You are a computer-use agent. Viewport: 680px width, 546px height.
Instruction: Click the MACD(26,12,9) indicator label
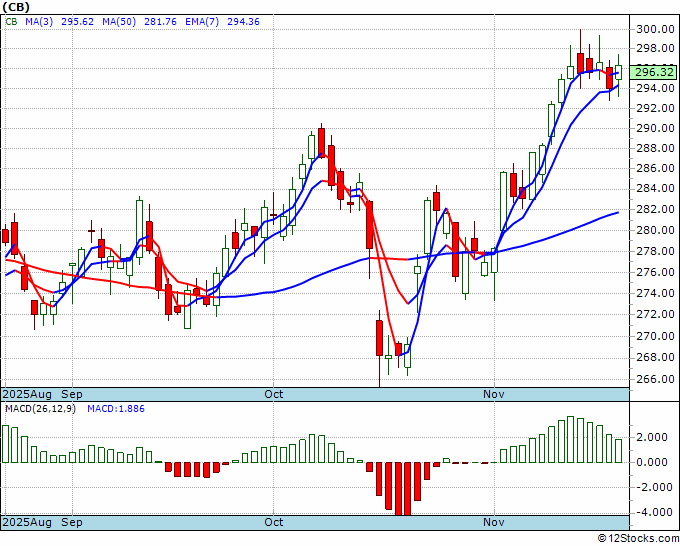[40, 409]
